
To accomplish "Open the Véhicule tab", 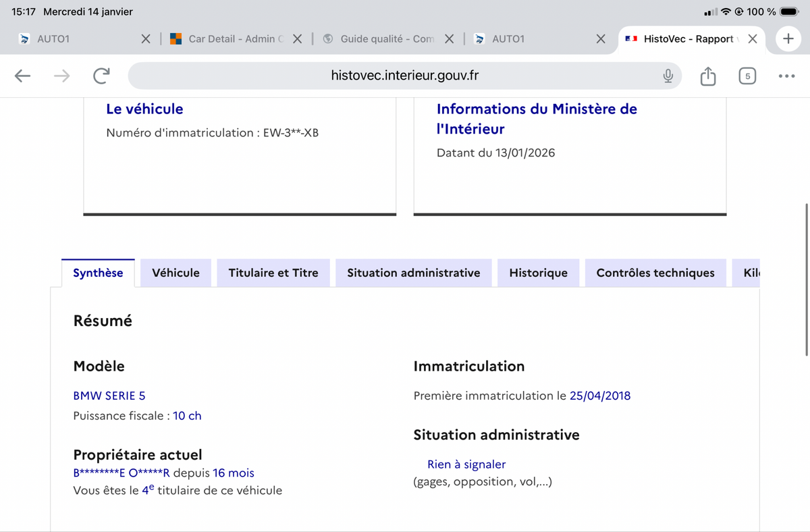I will pos(175,273).
